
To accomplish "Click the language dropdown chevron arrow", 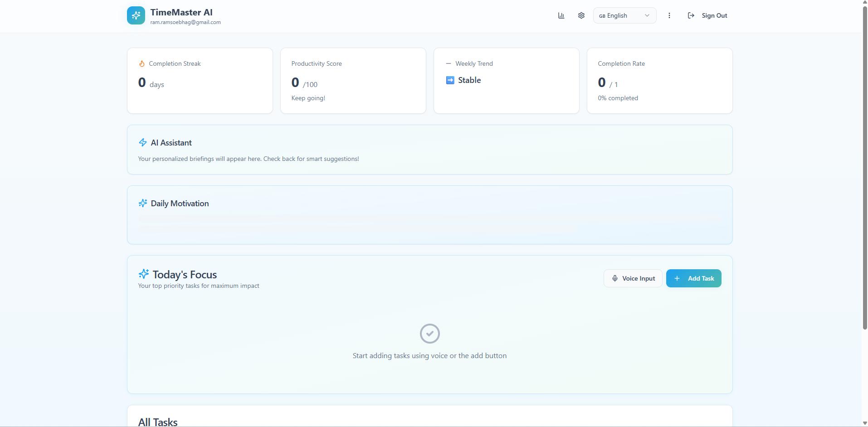I will coord(647,15).
